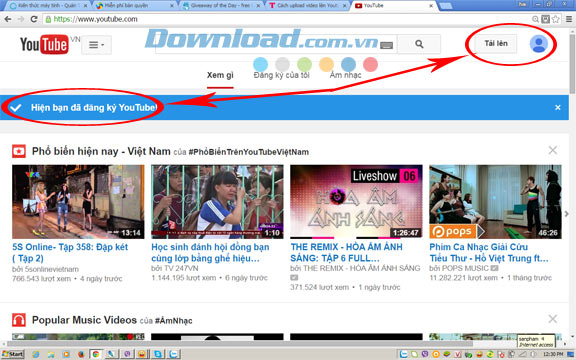Viewport: 576px width, 360px height.
Task: Remove the Phổ biến hiện nay section
Action: pos(552,150)
